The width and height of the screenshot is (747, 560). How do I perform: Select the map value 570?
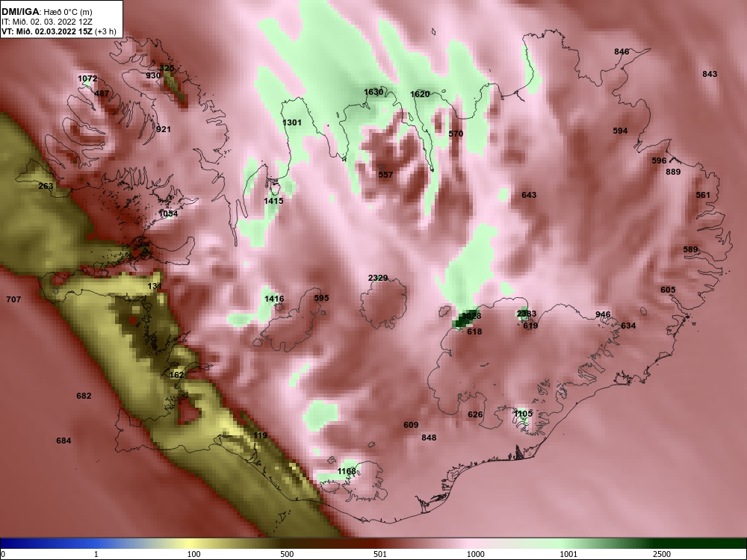point(456,134)
